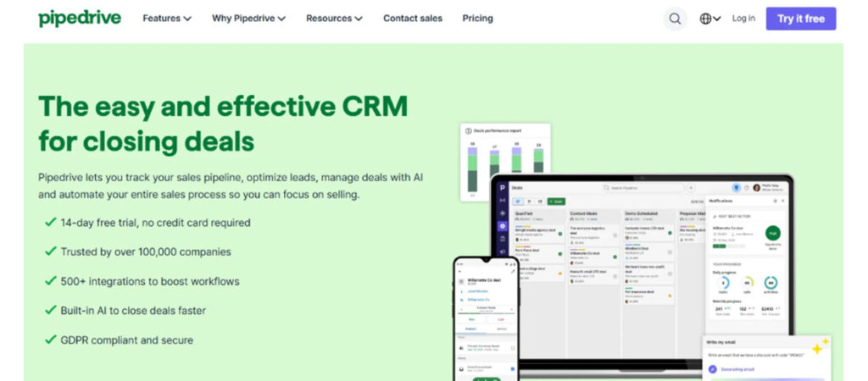This screenshot has height=381, width=868.
Task: Click the yellow sparkle icon on the email card
Action: point(820,347)
